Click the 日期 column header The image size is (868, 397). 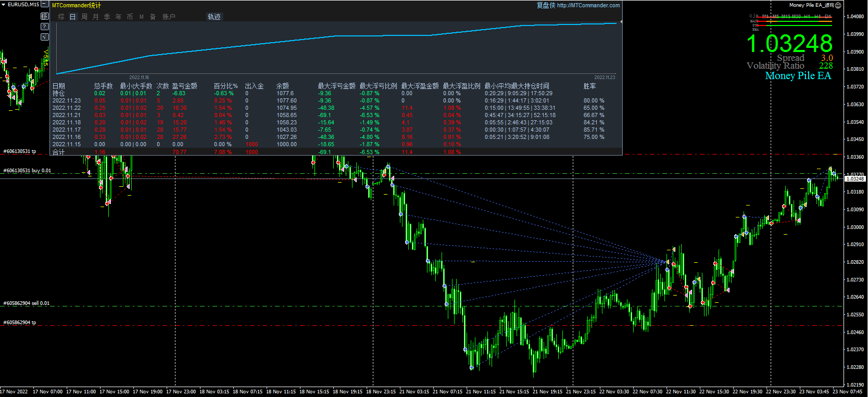click(x=59, y=86)
